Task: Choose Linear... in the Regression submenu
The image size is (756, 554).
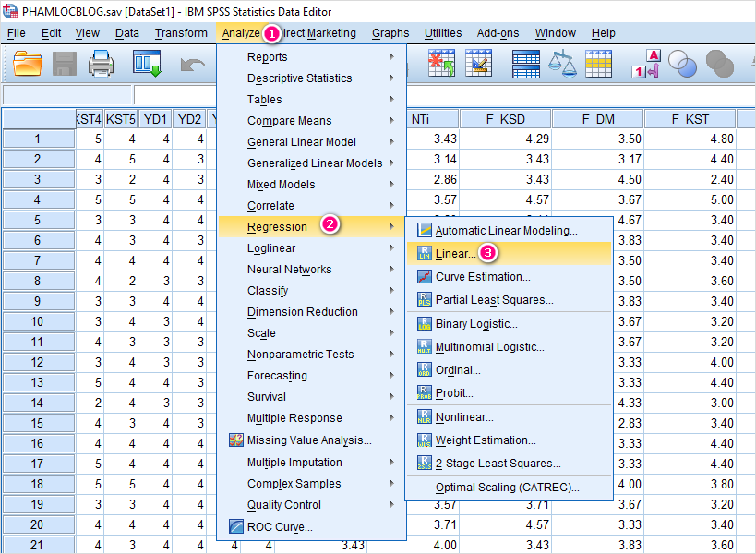Action: 456,253
